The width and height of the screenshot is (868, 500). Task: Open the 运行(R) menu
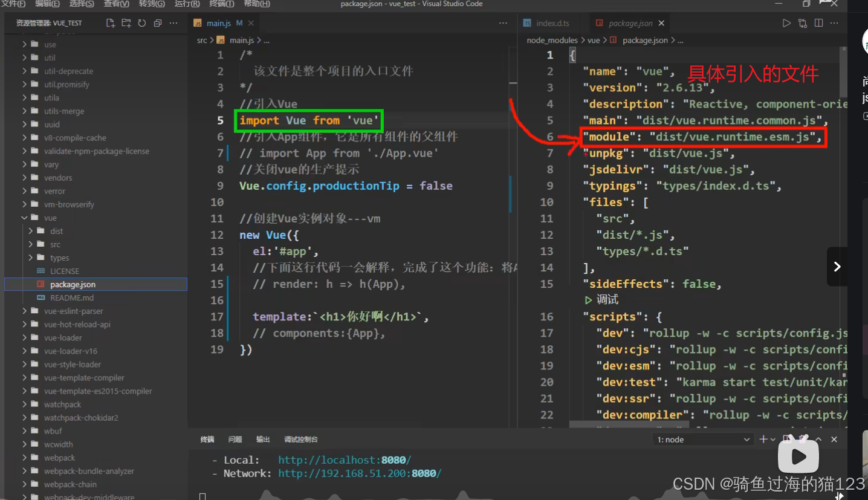tap(187, 4)
